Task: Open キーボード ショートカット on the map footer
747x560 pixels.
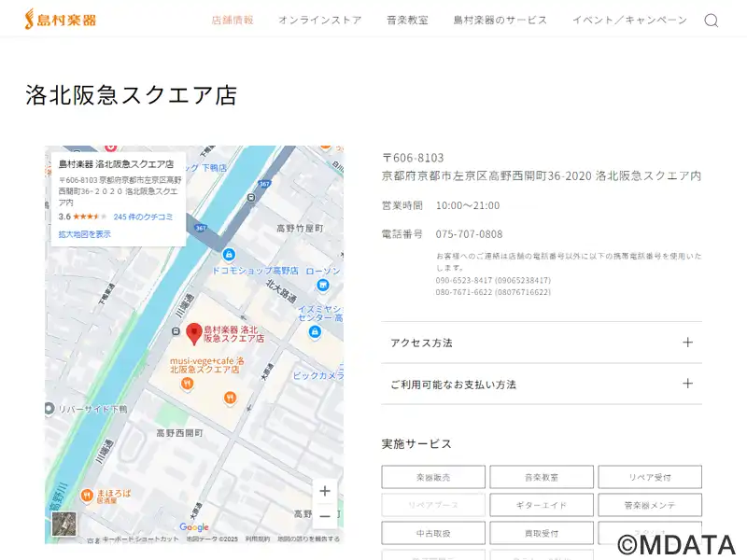Action: click(x=141, y=539)
